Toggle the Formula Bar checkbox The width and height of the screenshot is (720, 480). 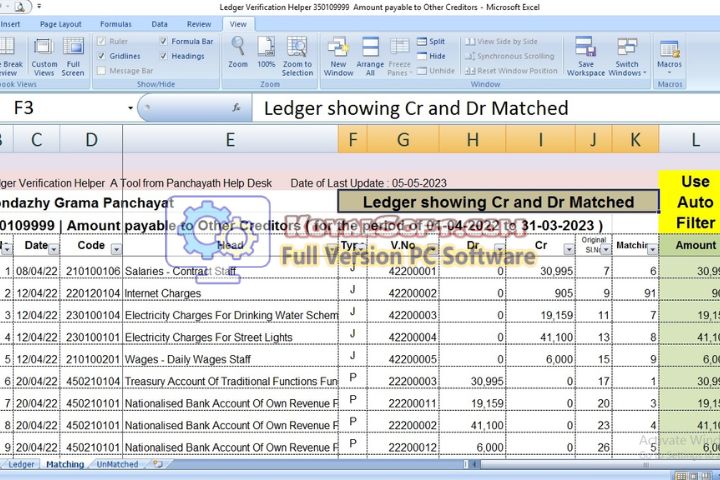tap(163, 41)
